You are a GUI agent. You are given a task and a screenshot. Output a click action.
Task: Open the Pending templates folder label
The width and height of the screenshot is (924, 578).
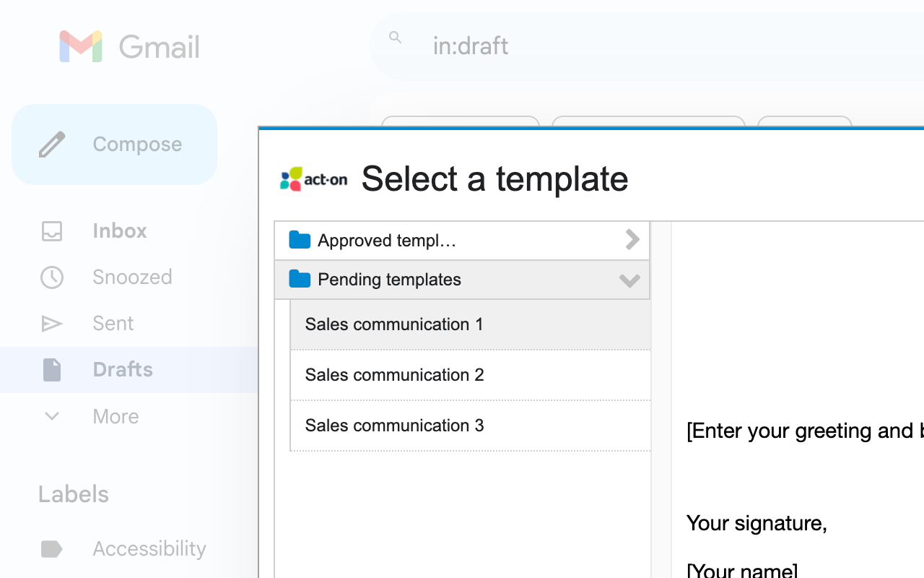click(x=389, y=280)
